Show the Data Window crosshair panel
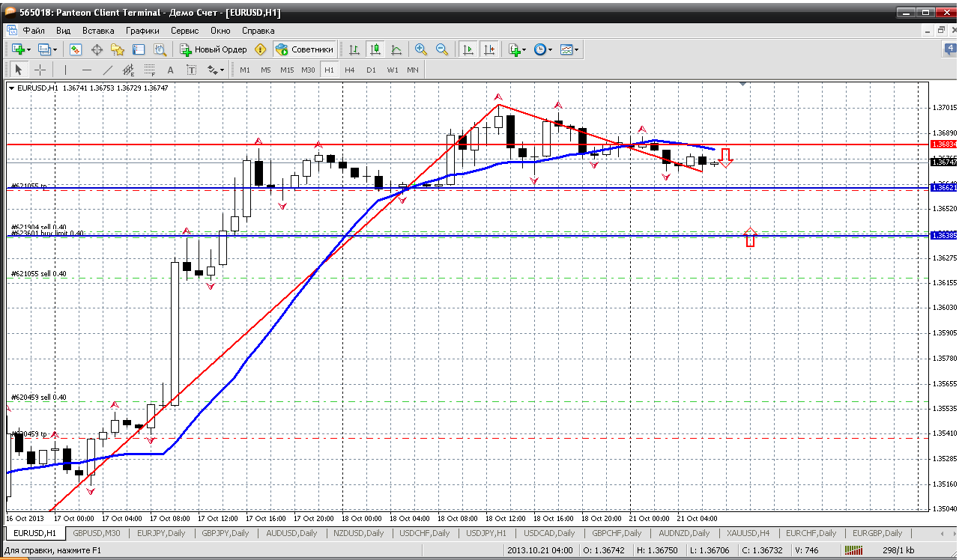This screenshot has height=560, width=965. pos(97,49)
